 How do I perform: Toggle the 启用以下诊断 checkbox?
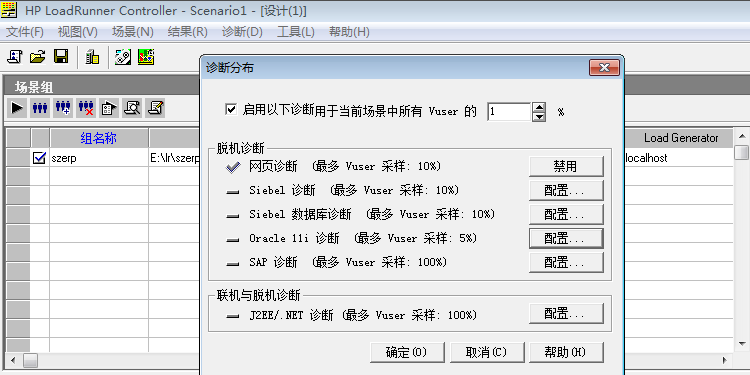coord(231,110)
